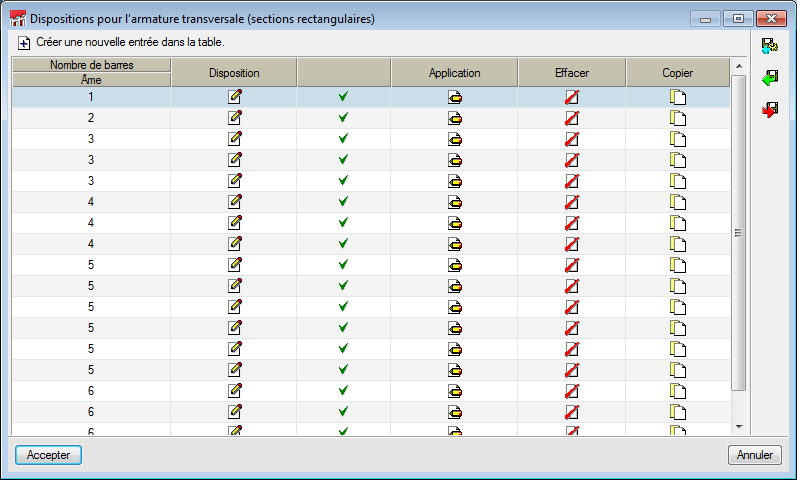Click 'Créer une nouvelle entrée dans la table' text
797x480 pixels.
130,42
